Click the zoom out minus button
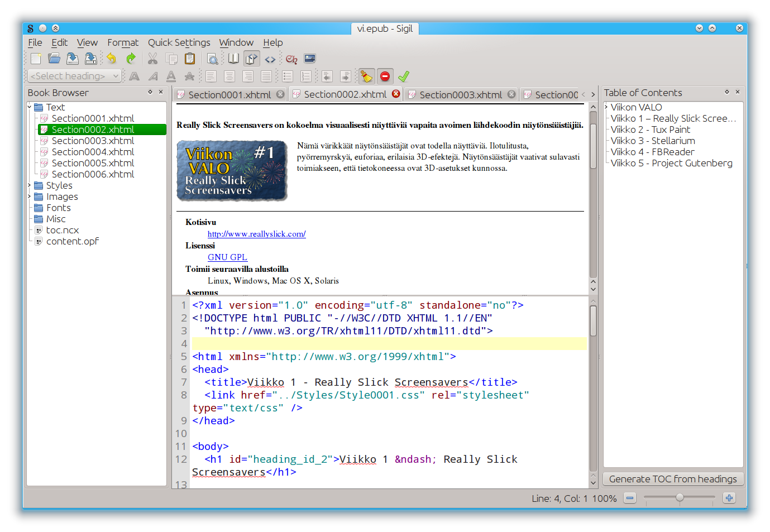 [x=630, y=498]
